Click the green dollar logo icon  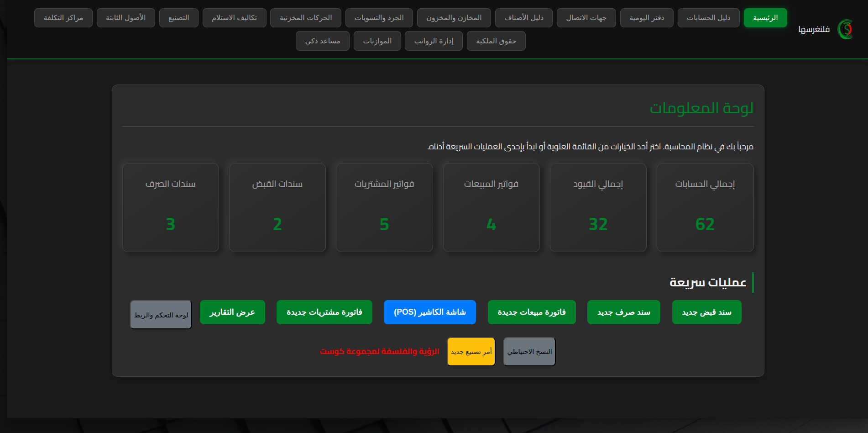(x=846, y=29)
